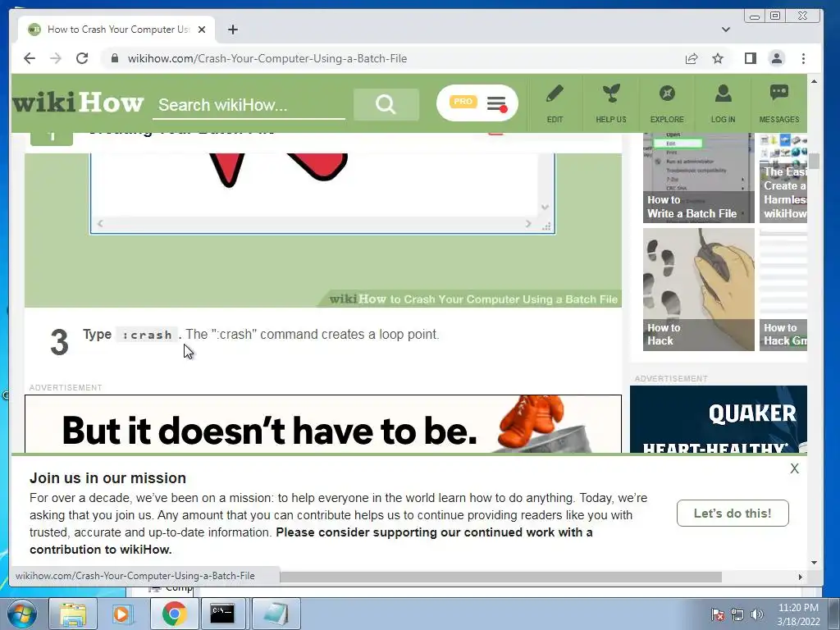Viewport: 840px width, 630px height.
Task: Click the Quaker advertisement
Action: click(719, 419)
